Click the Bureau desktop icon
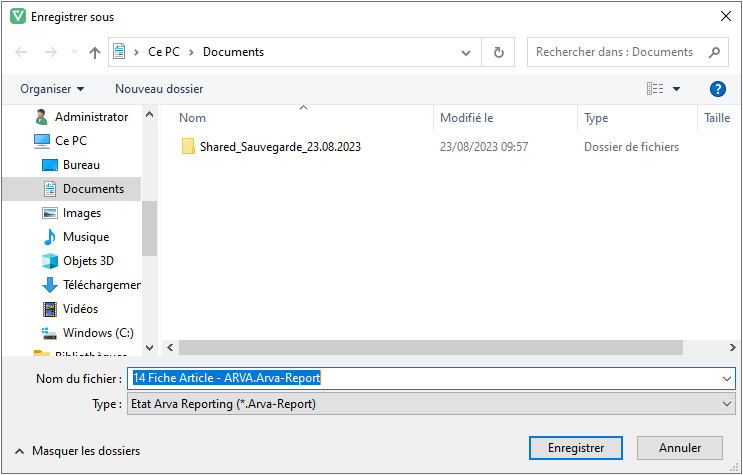The image size is (743, 475). point(50,165)
